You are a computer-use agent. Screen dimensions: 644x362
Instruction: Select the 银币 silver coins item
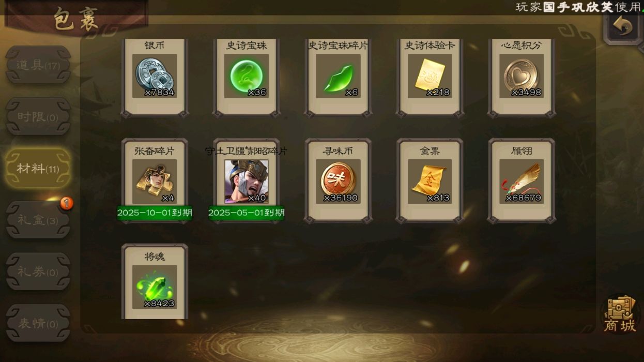coord(155,76)
